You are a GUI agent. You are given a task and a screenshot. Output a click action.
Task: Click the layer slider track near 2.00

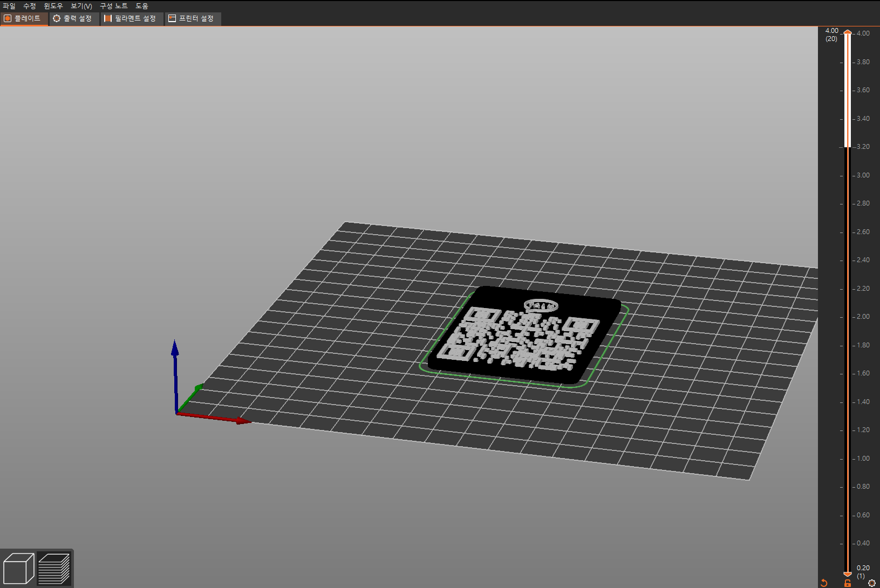(x=848, y=317)
